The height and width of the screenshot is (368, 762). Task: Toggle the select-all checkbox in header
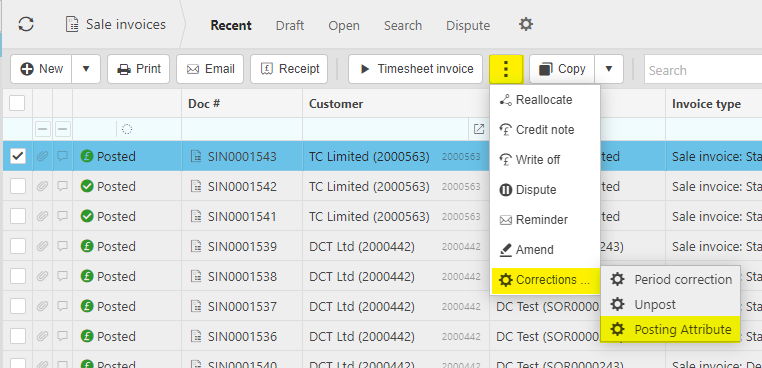point(17,103)
